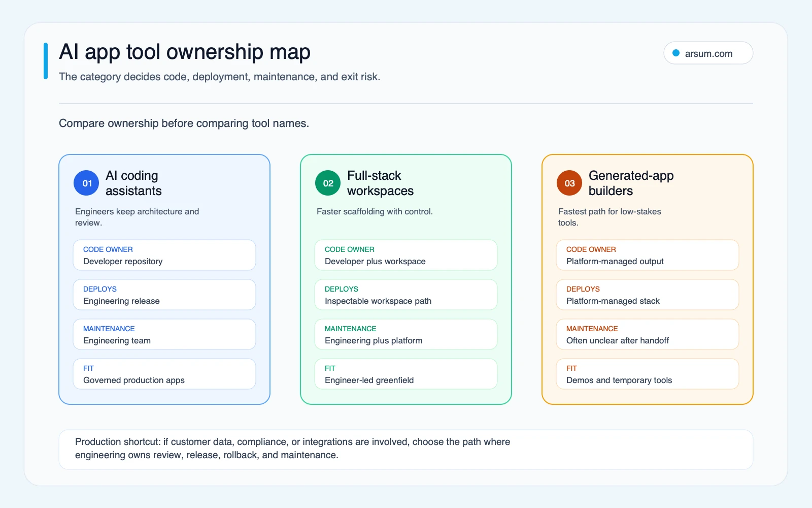Image resolution: width=812 pixels, height=508 pixels.
Task: Select the 'AI coding assistants' heading
Action: click(x=133, y=183)
